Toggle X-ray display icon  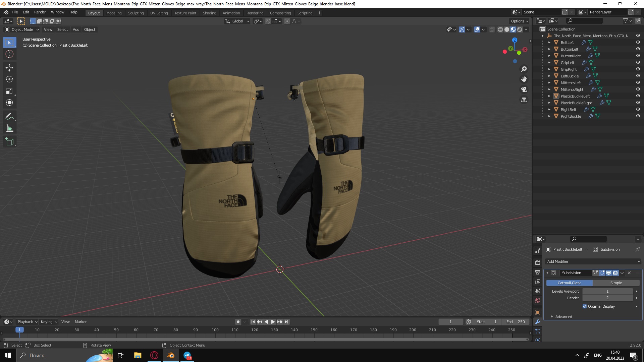(492, 29)
